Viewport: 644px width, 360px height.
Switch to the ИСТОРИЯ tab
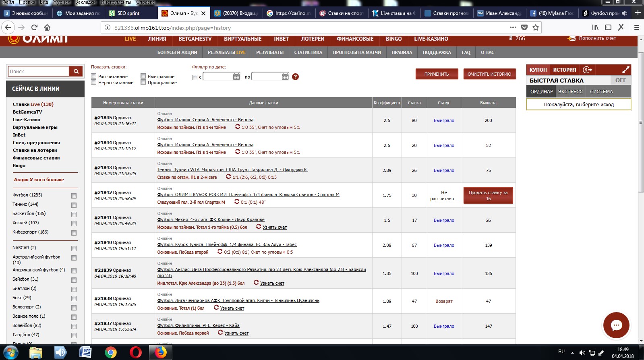564,70
